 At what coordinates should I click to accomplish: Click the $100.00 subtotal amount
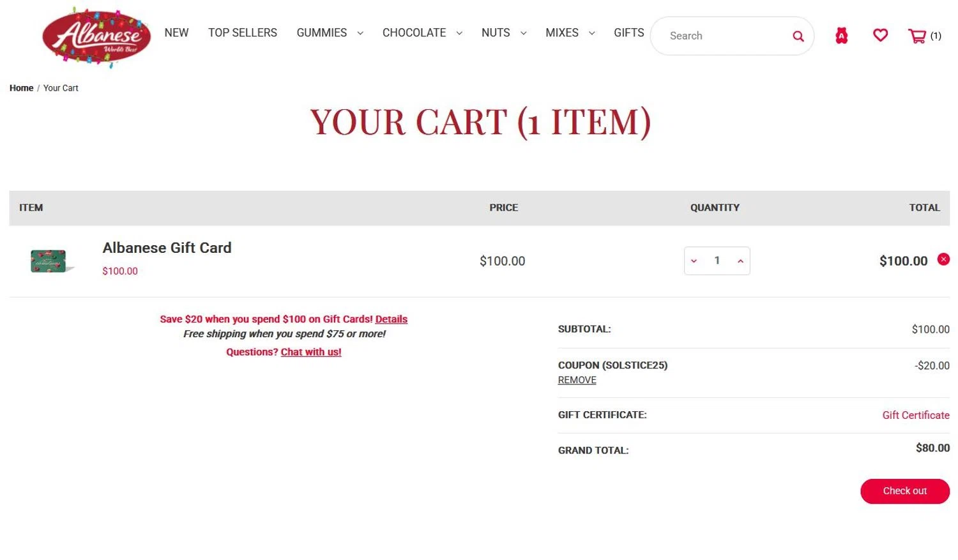[931, 329]
